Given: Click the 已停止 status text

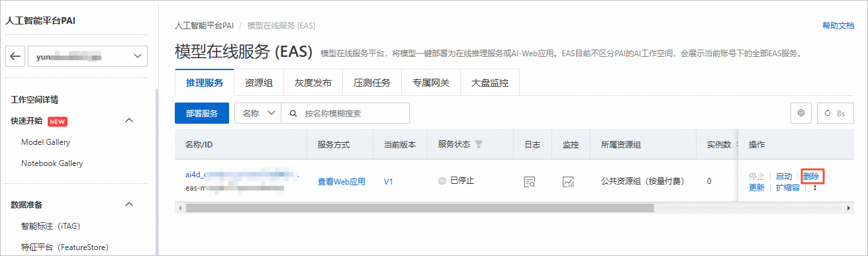Looking at the screenshot, I should [x=462, y=181].
